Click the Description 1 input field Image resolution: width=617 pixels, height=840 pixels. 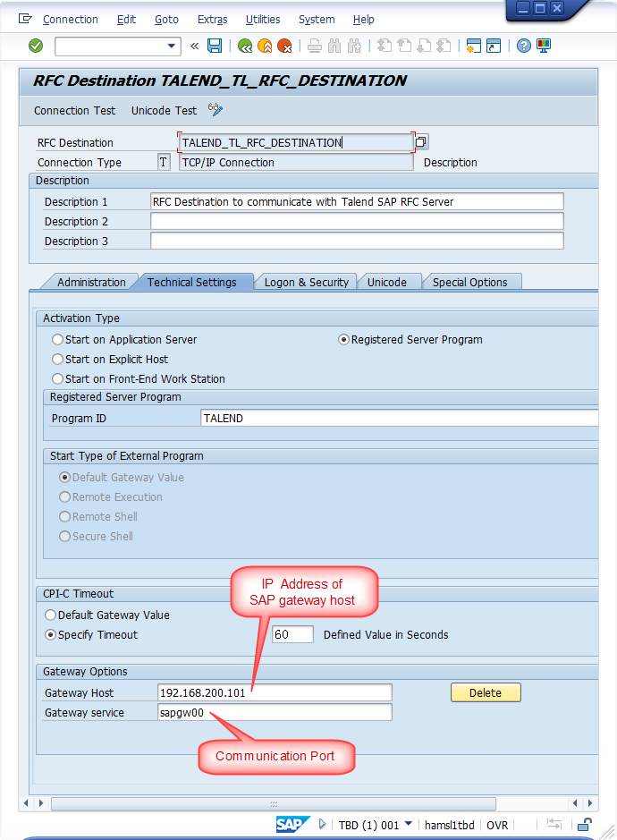[x=357, y=201]
